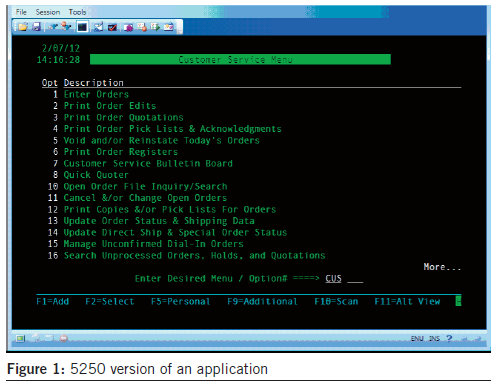Click Customer Service Bulletin Board option
The image size is (497, 386).
pyautogui.click(x=148, y=163)
